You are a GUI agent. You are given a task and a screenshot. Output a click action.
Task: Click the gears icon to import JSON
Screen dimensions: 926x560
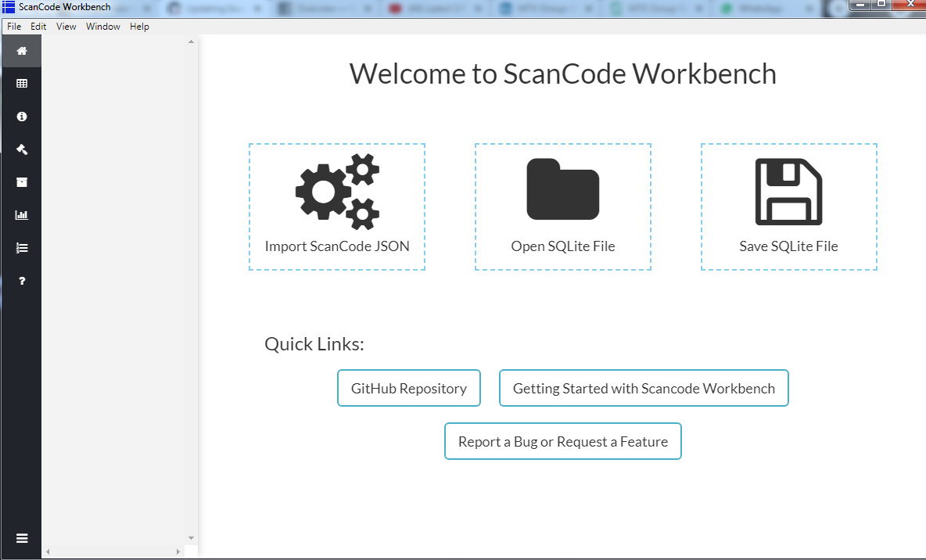337,192
